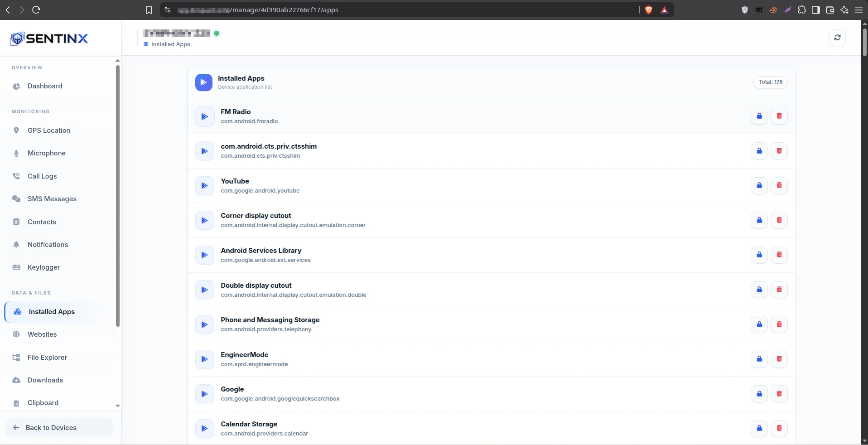Screen dimensions: 868x445
Task: Click the sidebar scroll up arrow
Action: click(x=118, y=60)
